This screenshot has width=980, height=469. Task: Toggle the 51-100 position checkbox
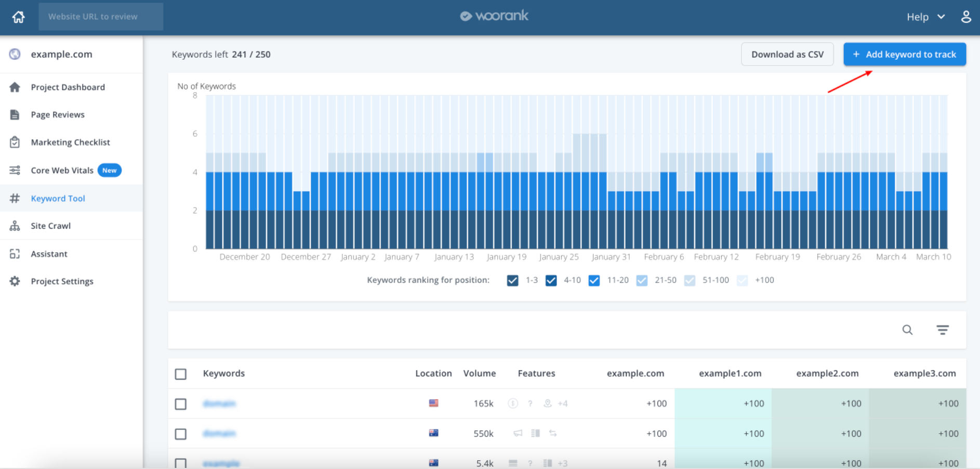click(x=690, y=280)
